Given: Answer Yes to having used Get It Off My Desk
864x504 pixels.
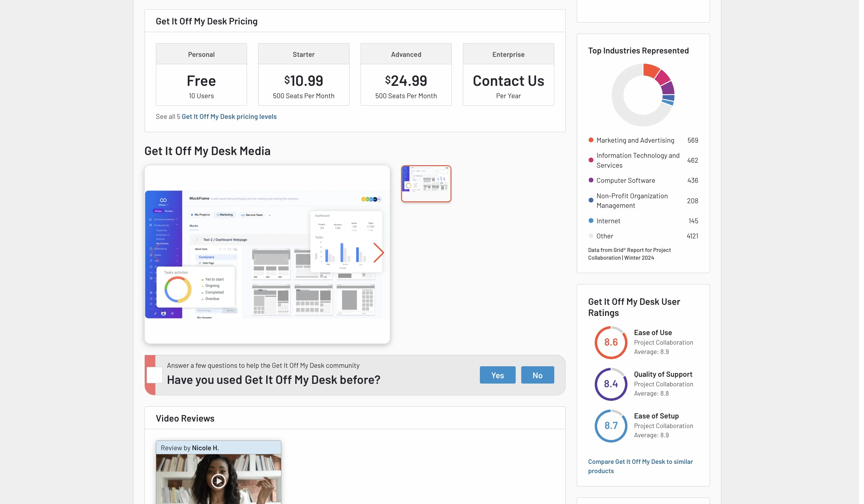Looking at the screenshot, I should 497,375.
